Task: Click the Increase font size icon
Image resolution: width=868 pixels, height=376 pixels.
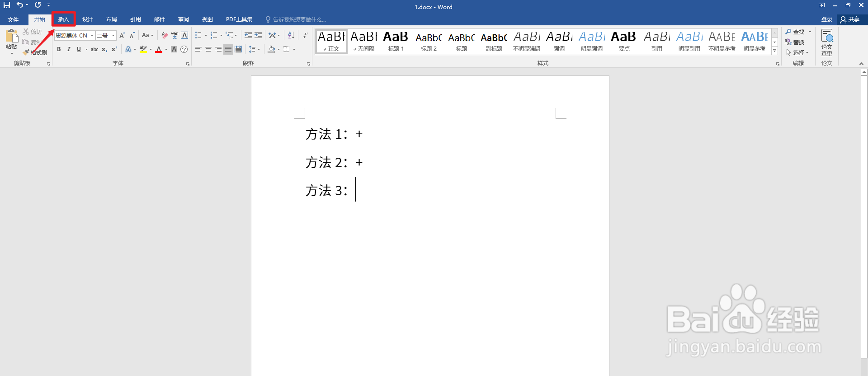Action: point(122,35)
